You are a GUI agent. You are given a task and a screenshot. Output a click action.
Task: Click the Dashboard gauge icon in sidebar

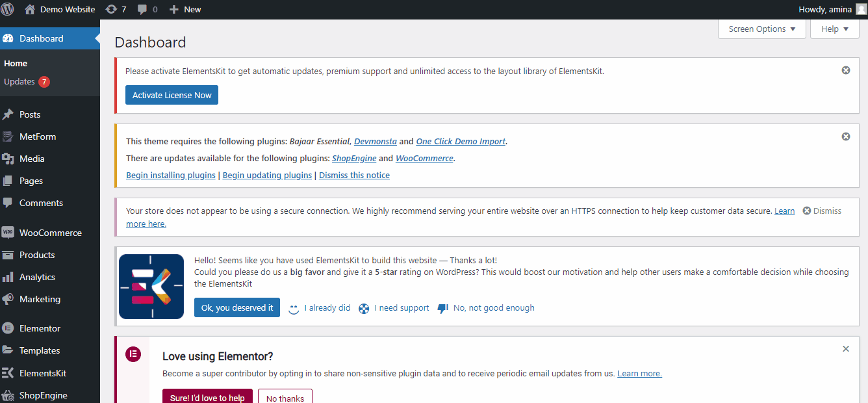(x=8, y=38)
